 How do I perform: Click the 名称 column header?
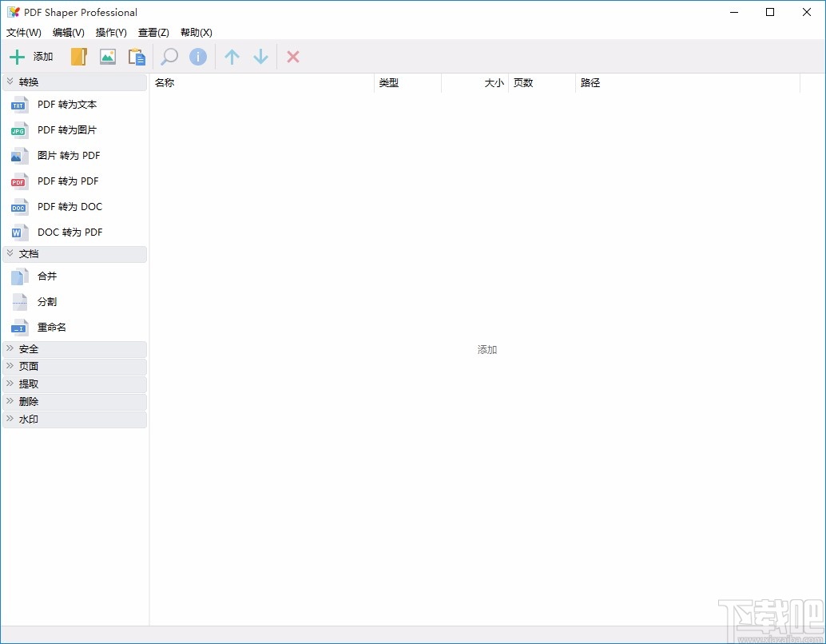point(165,82)
